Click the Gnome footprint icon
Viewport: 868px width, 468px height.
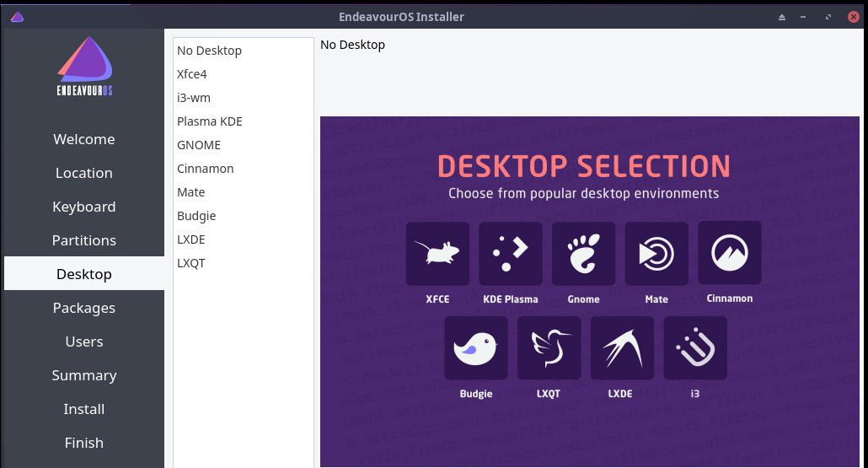583,253
